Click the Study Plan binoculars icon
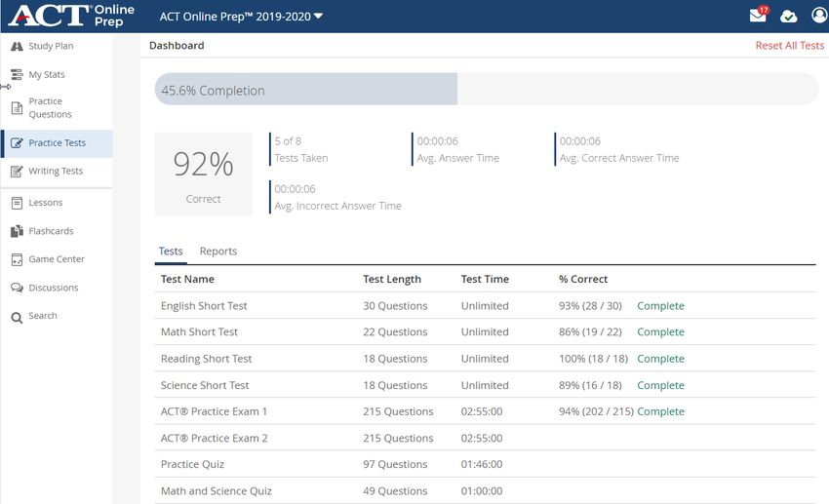 17,46
